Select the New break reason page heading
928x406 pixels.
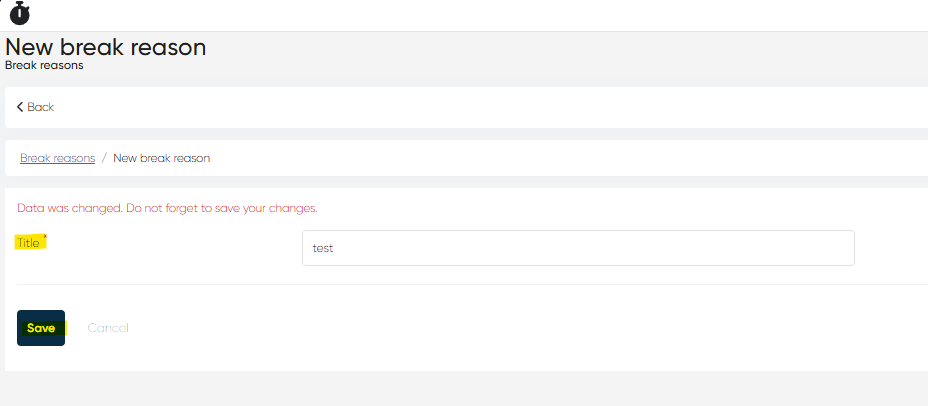tap(106, 47)
